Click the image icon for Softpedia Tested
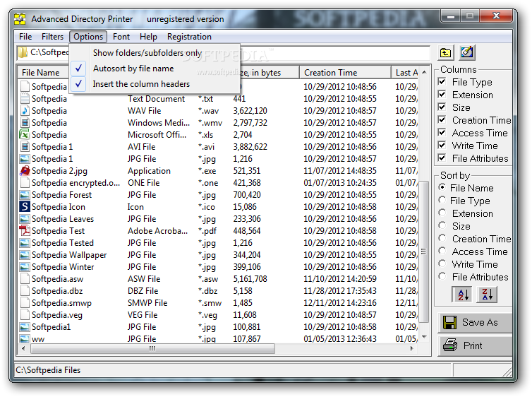 pos(25,243)
